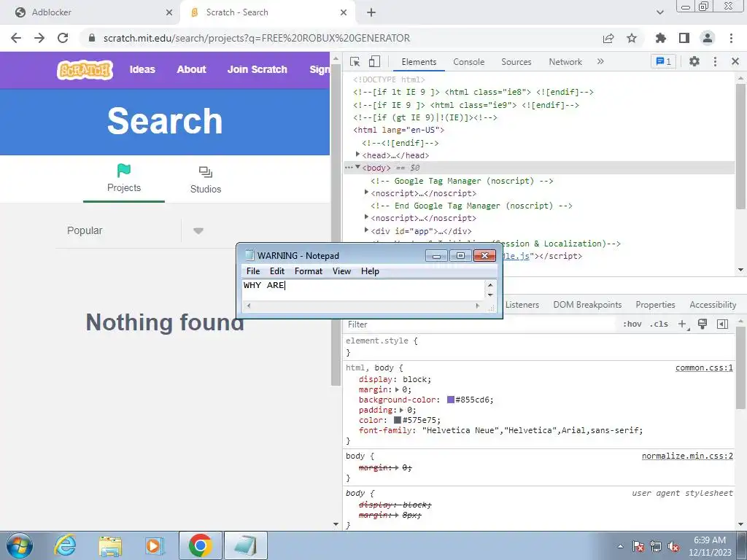Switch to the Adblocker browser tab
Screen dimensions: 747x560
88,12
